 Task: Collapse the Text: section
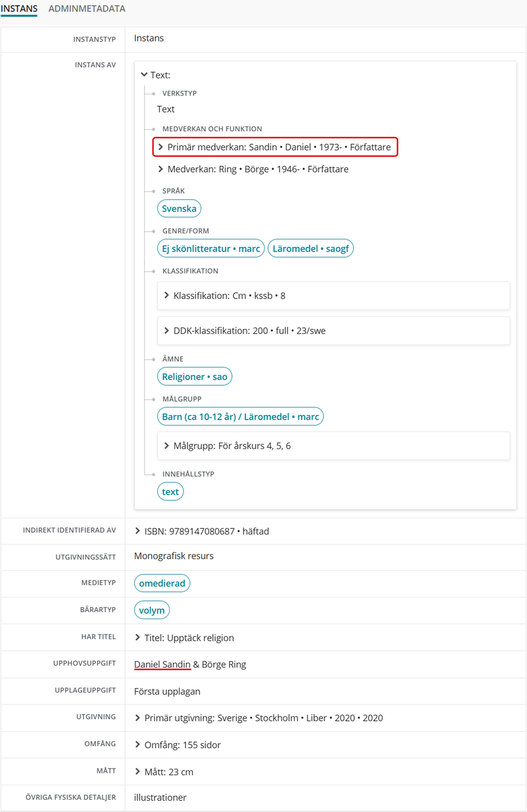coord(144,75)
